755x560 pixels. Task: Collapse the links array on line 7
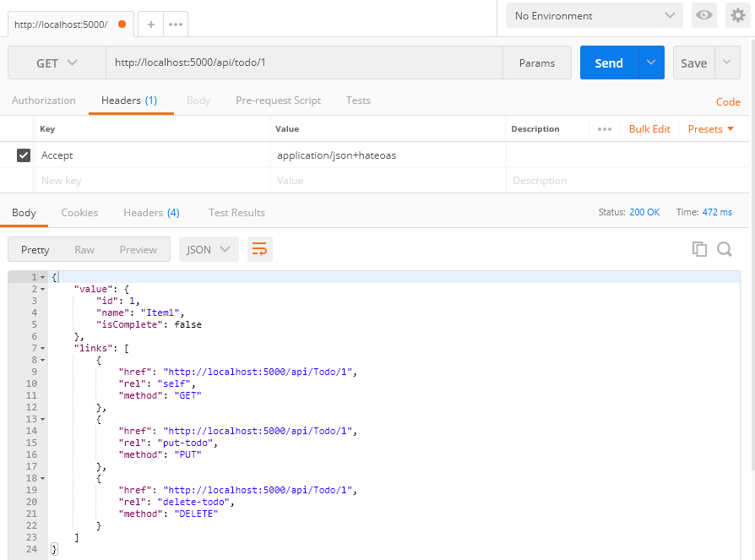point(41,347)
